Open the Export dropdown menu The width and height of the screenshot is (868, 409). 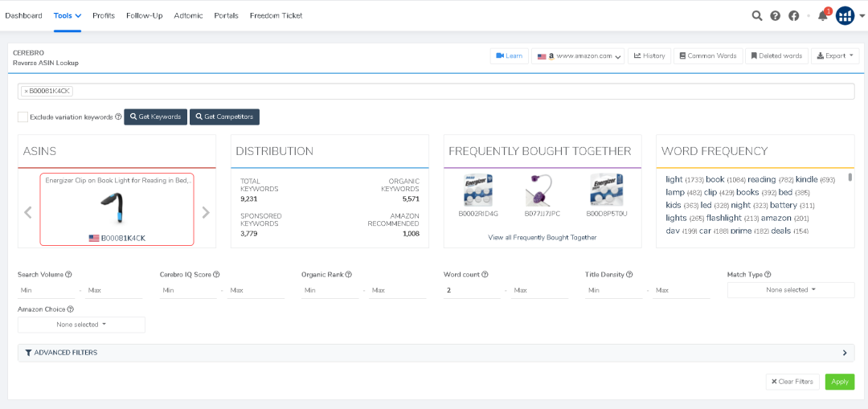click(x=835, y=55)
